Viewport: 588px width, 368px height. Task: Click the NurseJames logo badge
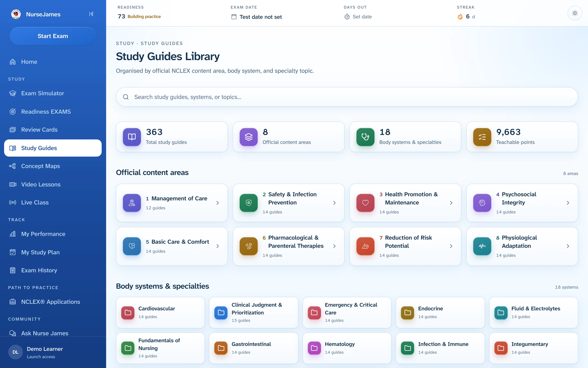tap(16, 14)
